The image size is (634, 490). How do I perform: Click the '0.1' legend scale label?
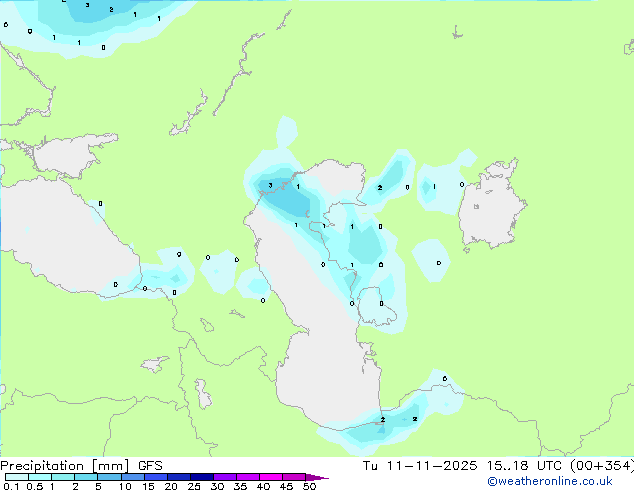11,486
